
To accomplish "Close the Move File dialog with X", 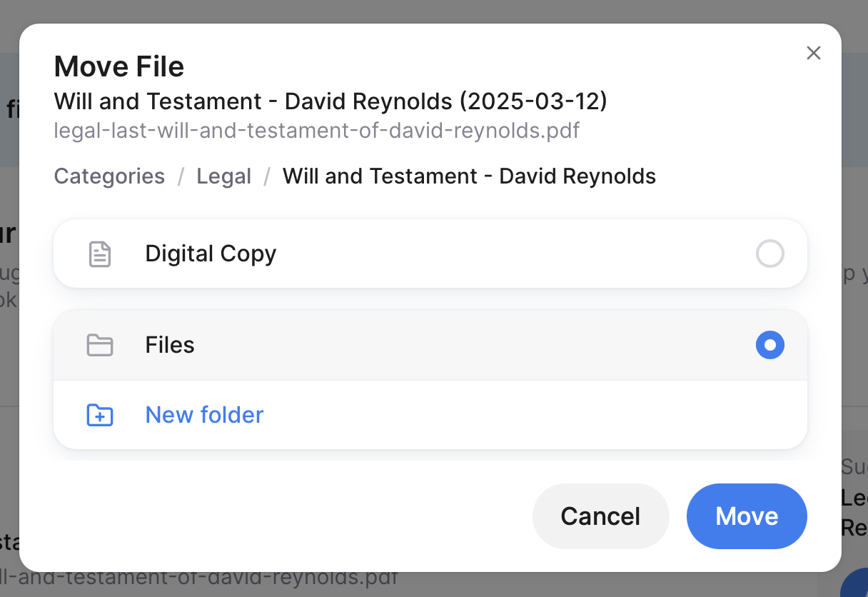I will (x=813, y=53).
